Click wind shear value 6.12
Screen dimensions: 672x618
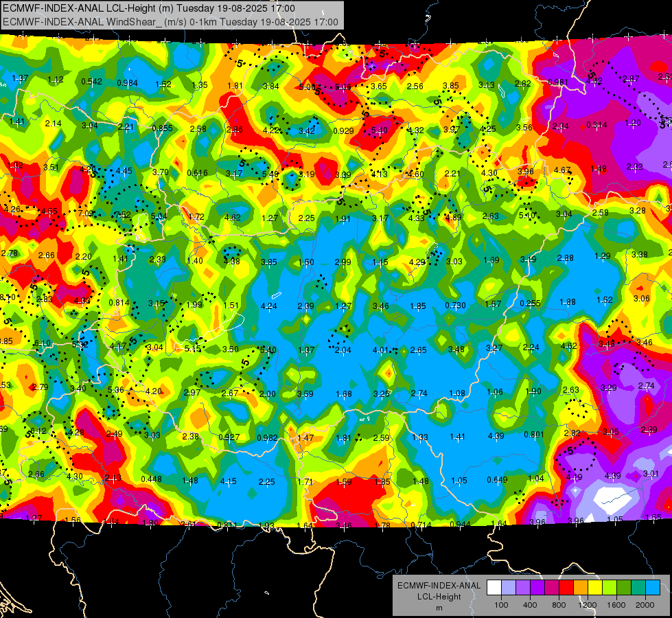coord(38,431)
